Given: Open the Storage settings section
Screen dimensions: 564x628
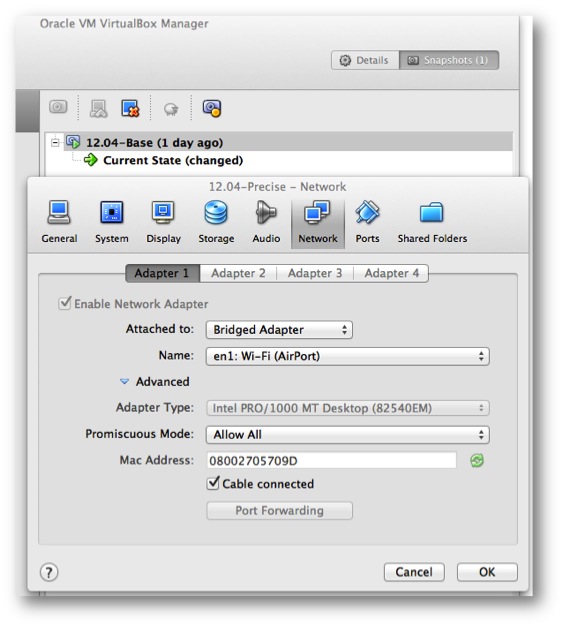Looking at the screenshot, I should pyautogui.click(x=216, y=223).
